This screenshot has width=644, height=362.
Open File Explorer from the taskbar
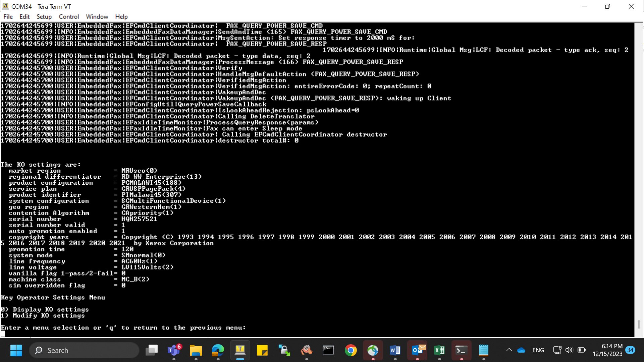[x=196, y=350]
